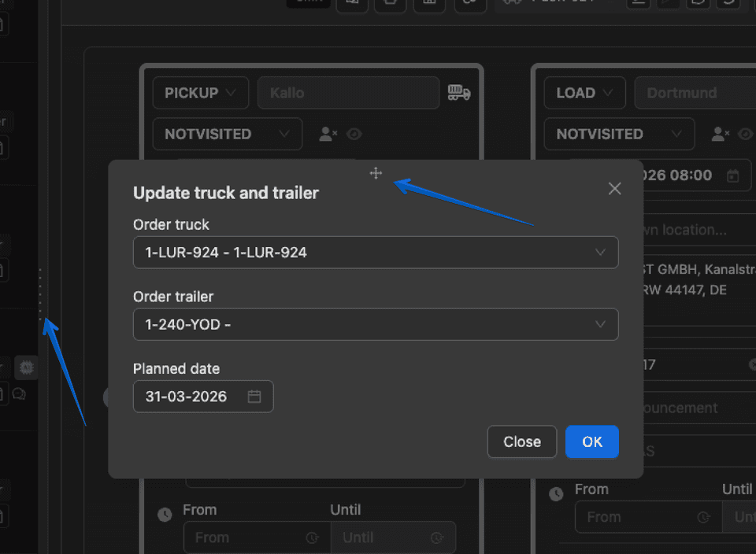Click the 'RW 44147, DE' address text

684,290
